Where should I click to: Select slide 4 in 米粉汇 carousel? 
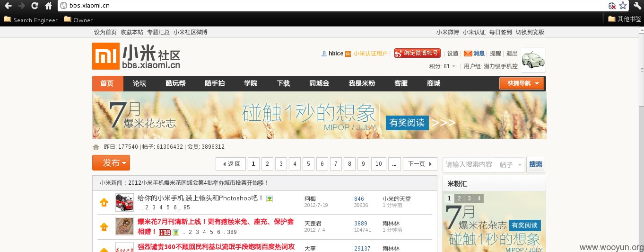coord(479,198)
